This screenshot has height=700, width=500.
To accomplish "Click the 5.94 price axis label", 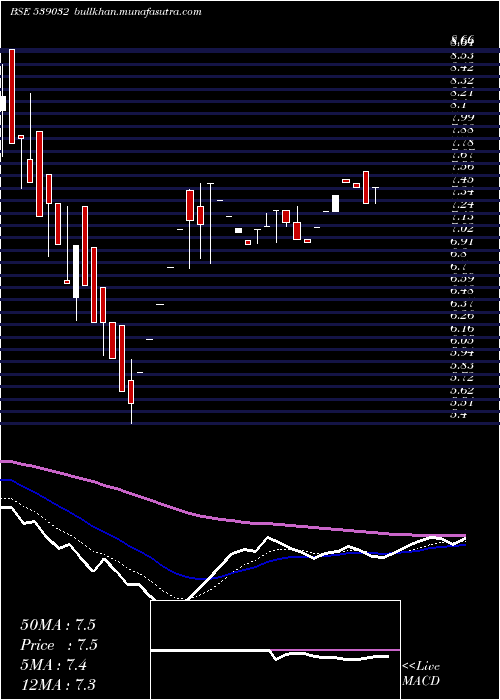I will (462, 353).
